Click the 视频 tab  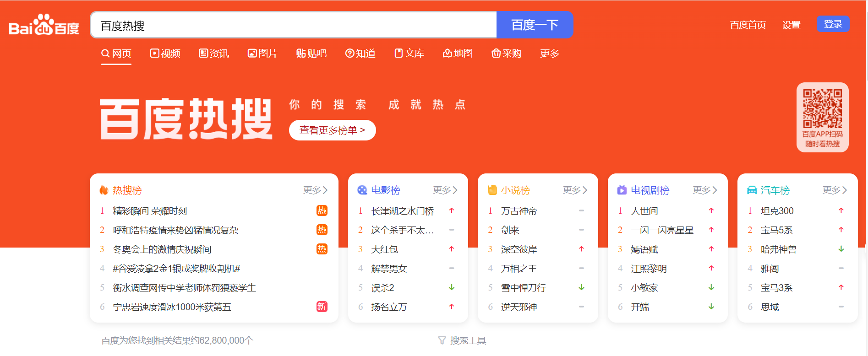[165, 54]
